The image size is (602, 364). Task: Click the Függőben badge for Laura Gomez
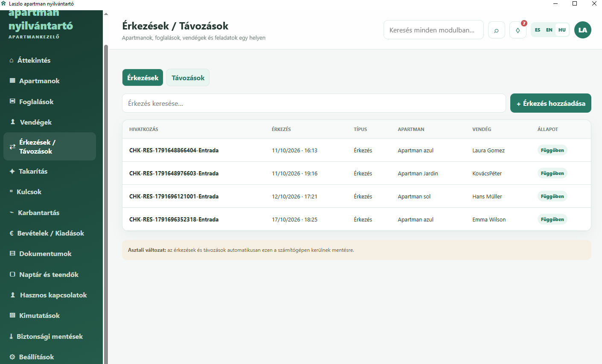(552, 150)
